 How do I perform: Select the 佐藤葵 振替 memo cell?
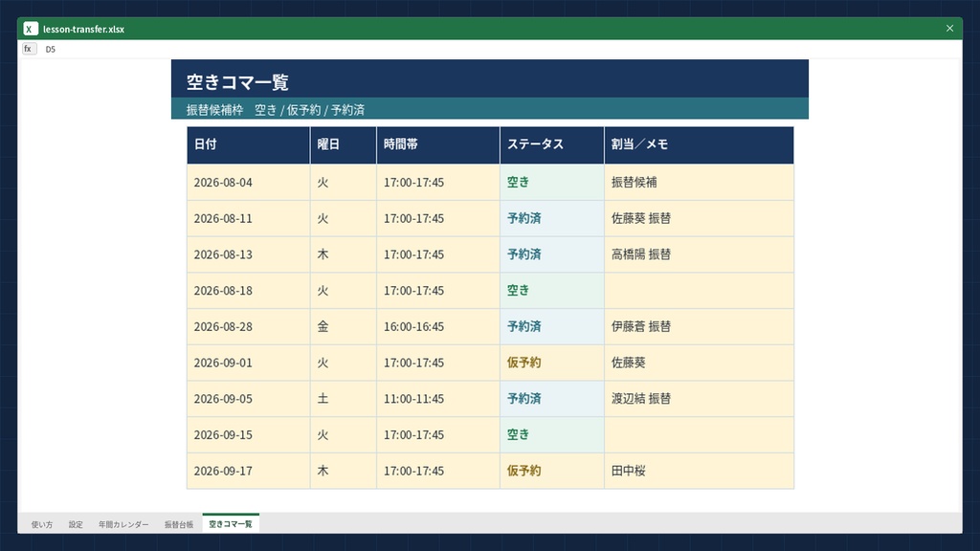click(x=700, y=219)
